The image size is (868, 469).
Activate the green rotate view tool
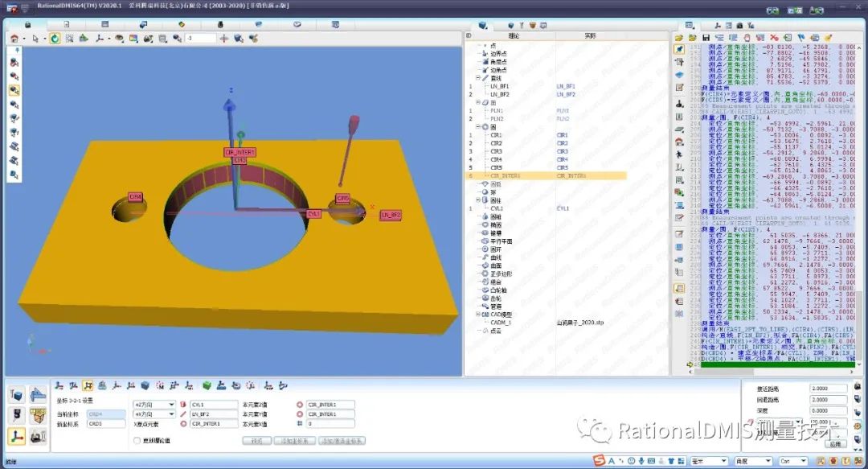[x=55, y=39]
